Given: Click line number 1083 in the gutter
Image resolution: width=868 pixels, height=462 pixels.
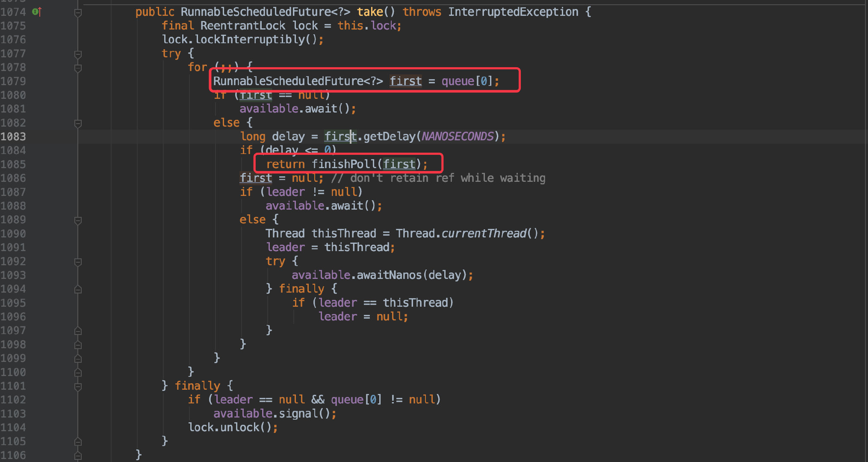Looking at the screenshot, I should click(x=13, y=136).
